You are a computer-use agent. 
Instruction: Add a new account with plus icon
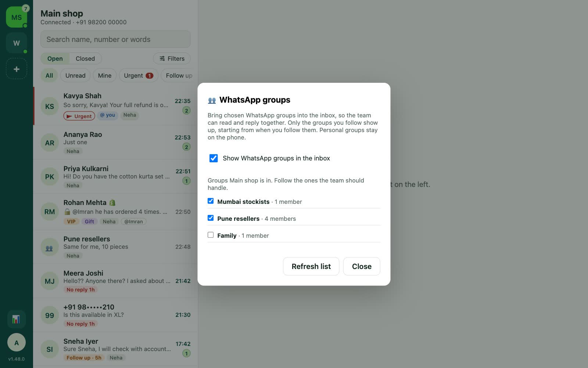pos(17,69)
